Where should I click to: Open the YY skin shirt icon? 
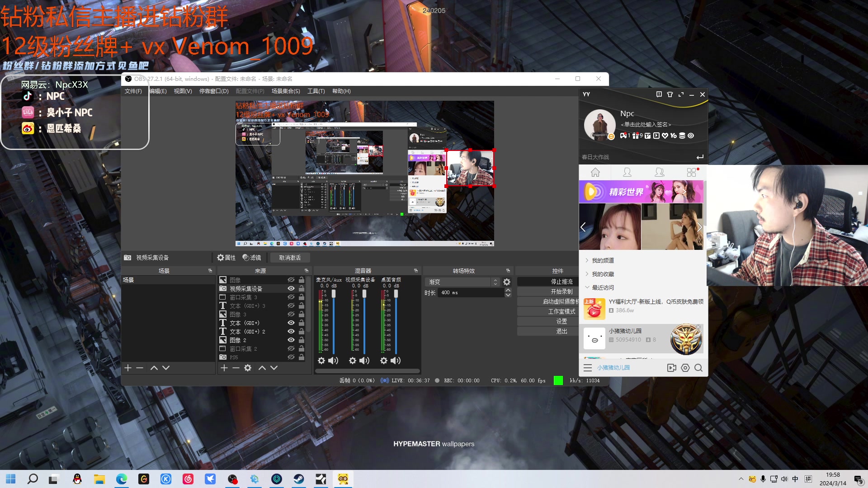tap(670, 94)
